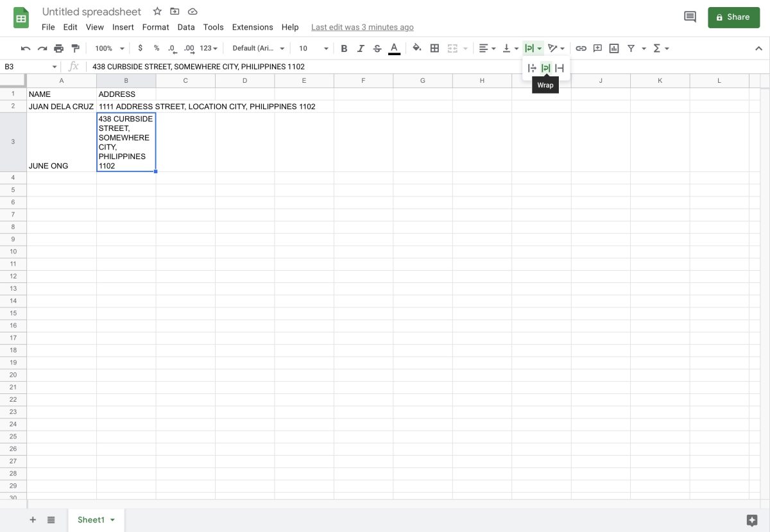
Task: Open the fill color picker
Action: coord(417,48)
